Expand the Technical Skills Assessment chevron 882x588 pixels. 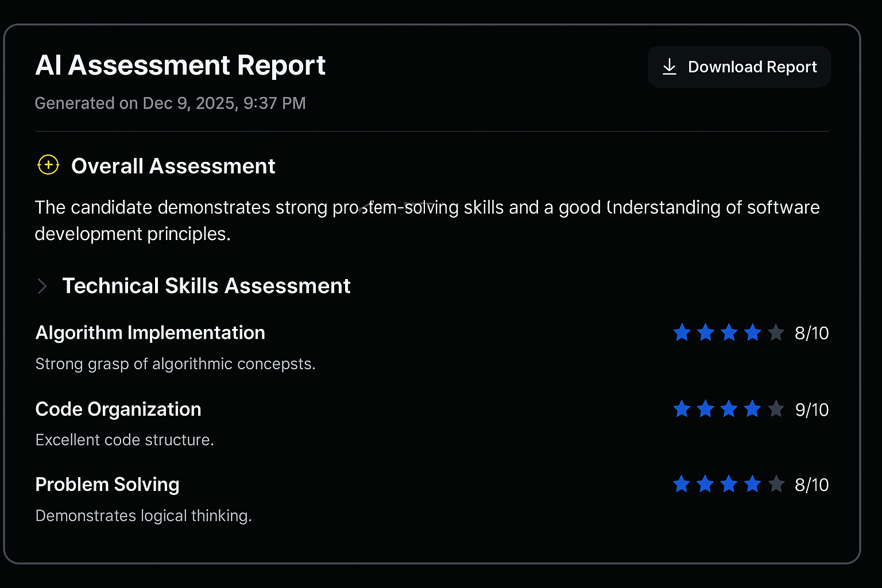[42, 286]
